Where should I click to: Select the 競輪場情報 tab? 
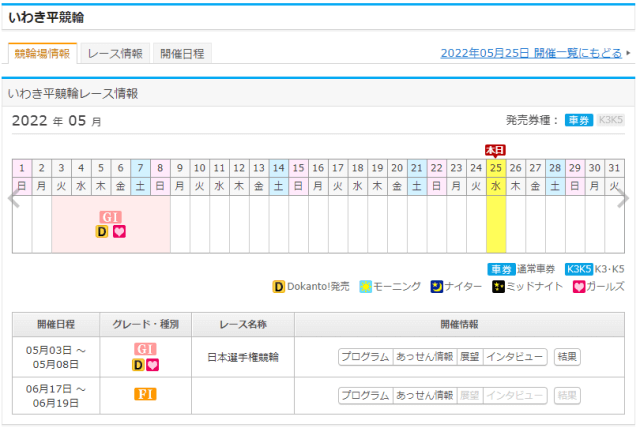click(x=42, y=54)
